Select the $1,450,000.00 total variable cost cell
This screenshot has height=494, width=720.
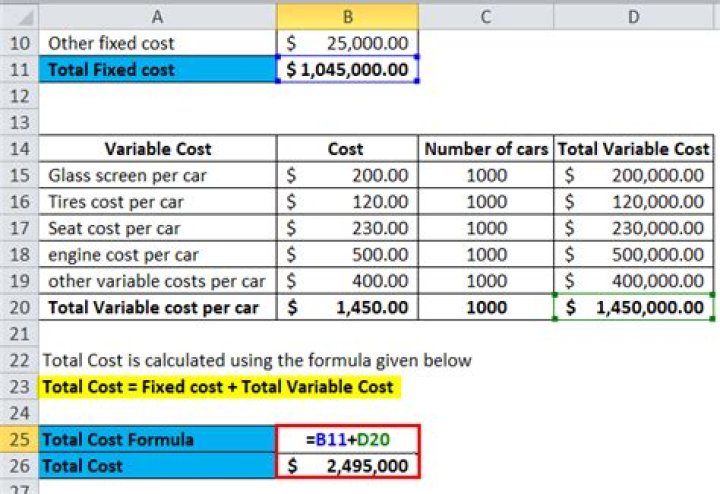point(634,307)
